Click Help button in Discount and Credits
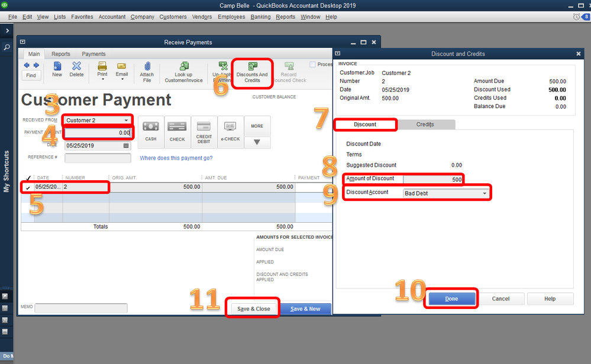The height and width of the screenshot is (364, 591). (x=550, y=299)
